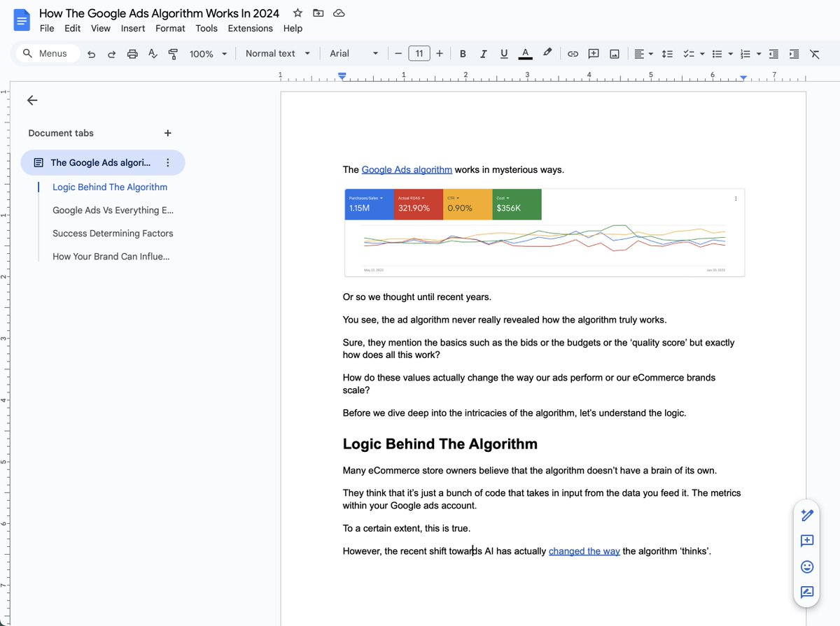Click the Redo arrow

(111, 54)
